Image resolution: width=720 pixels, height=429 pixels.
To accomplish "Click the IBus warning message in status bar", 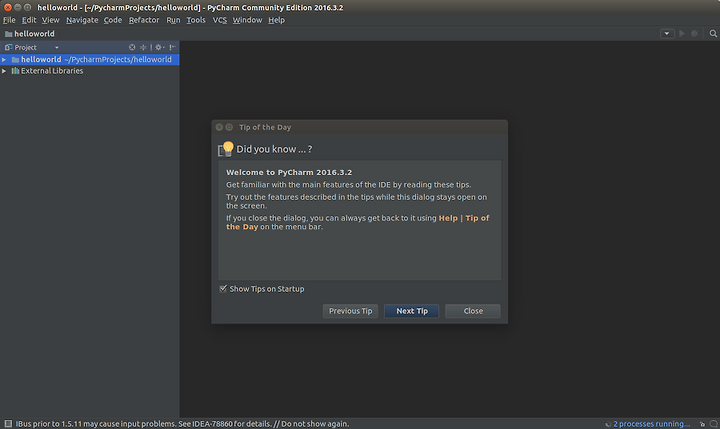I will [182, 423].
